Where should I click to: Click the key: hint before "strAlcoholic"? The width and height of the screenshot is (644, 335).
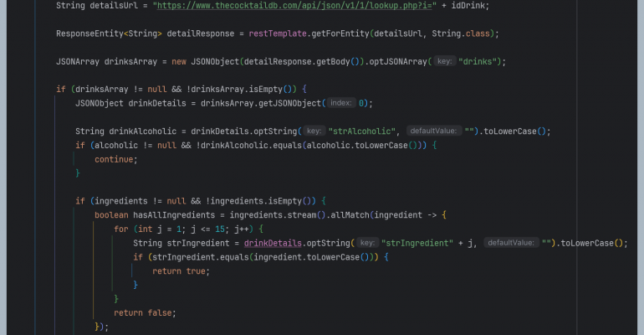click(314, 131)
